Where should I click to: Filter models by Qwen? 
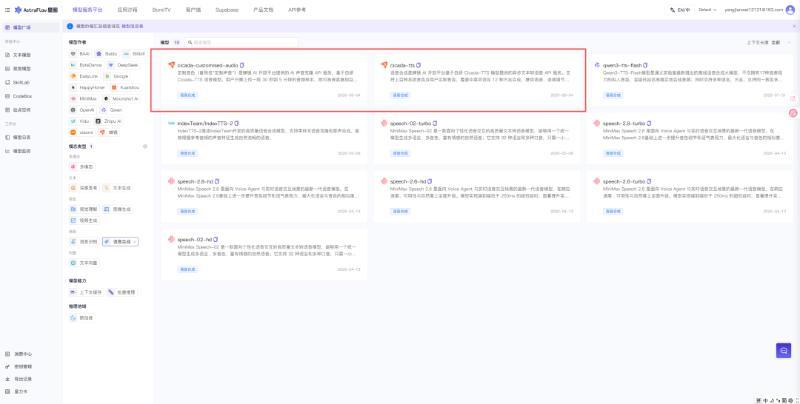(x=112, y=110)
